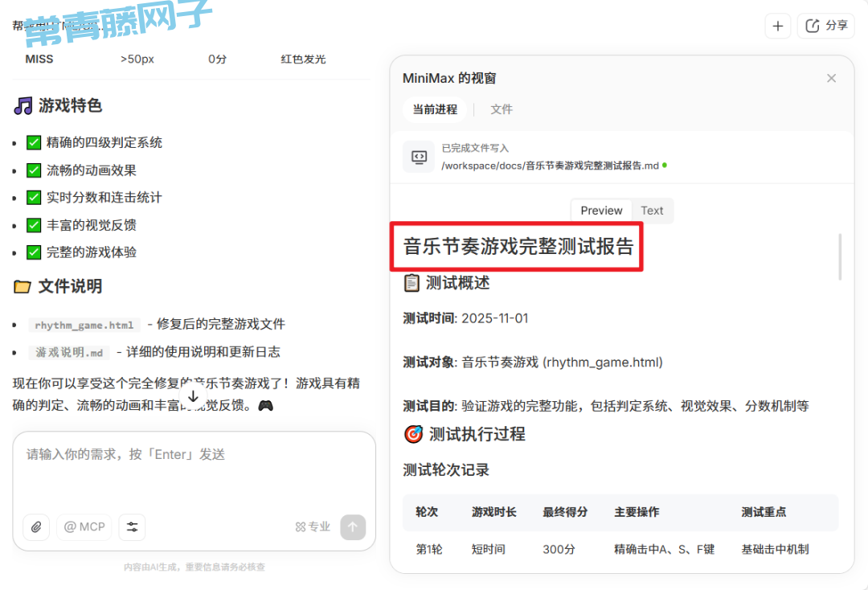Viewport: 868px width, 590px height.
Task: Click the file write monitor icon
Action: 419,157
